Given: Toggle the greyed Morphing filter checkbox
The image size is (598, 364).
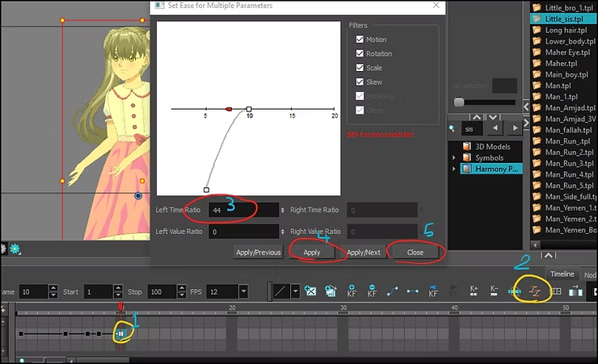Looking at the screenshot, I should point(360,96).
